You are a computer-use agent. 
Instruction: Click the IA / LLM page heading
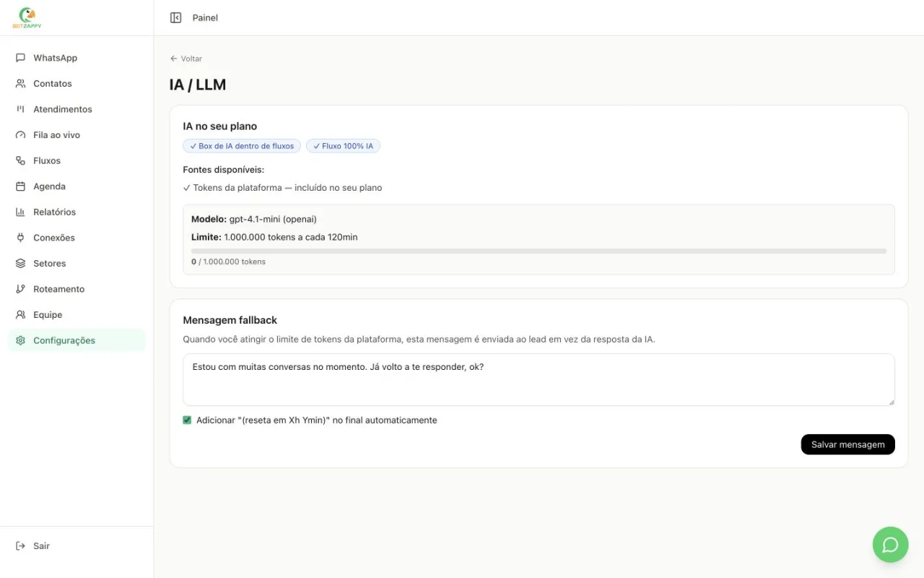198,85
